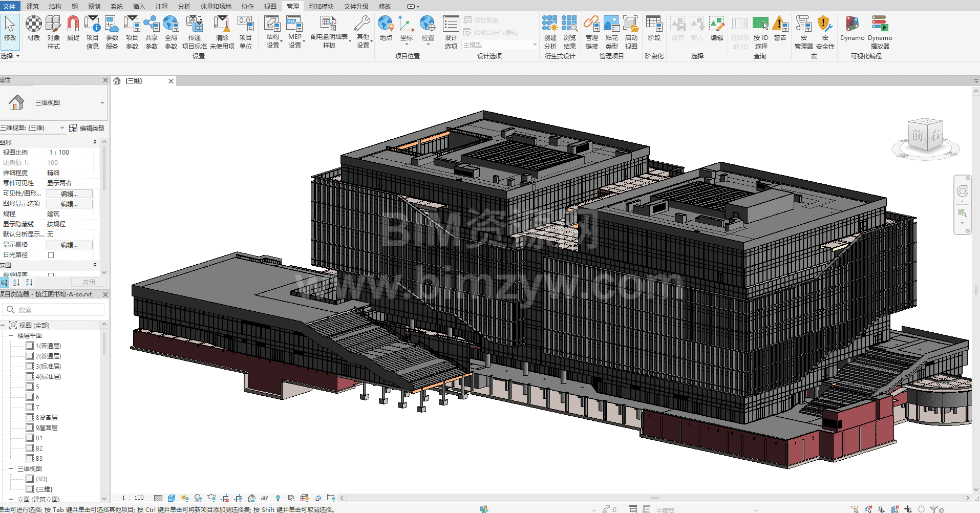Collapse the 楼层平面 tree node
The height and width of the screenshot is (513, 980).
[11, 336]
